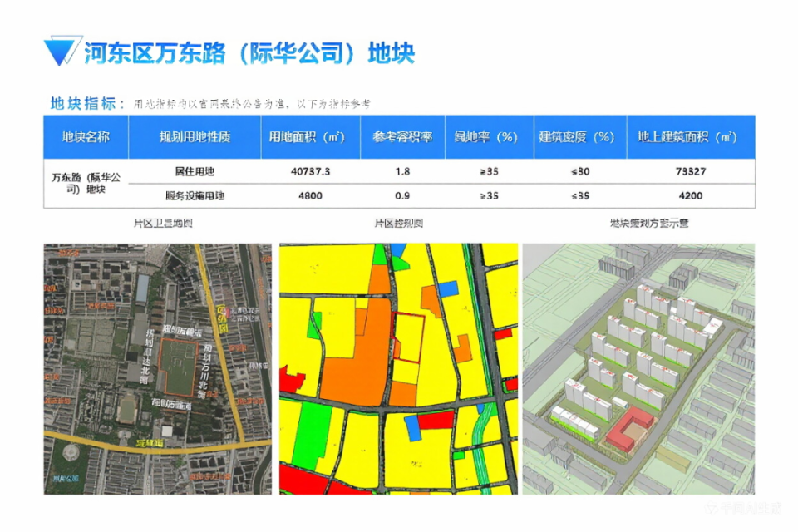Select the cell 万东路（际华公司）地块

coord(86,183)
